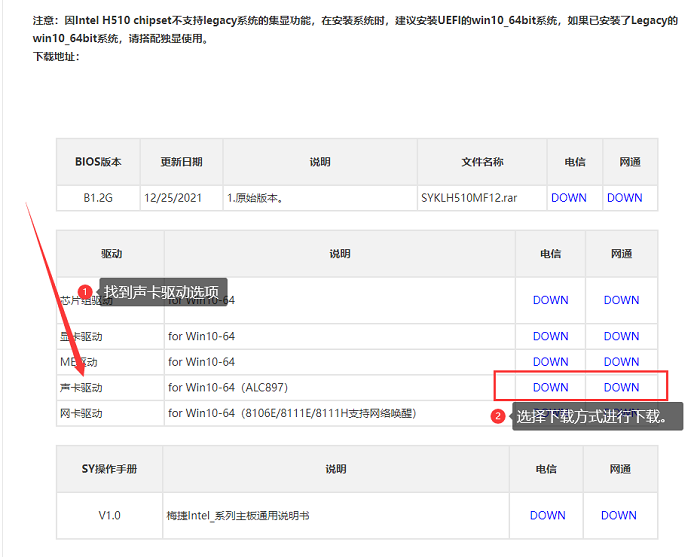Select the SYKLH510MF12.rar file name cell

469,198
